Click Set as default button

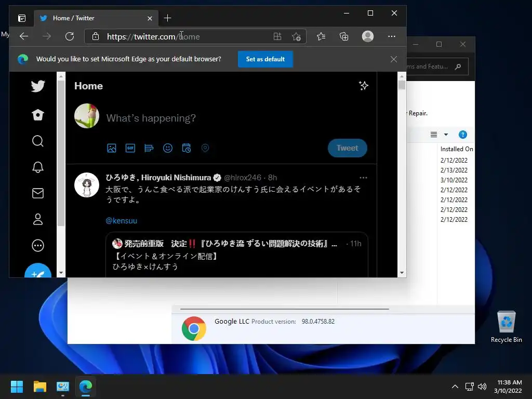tap(265, 59)
